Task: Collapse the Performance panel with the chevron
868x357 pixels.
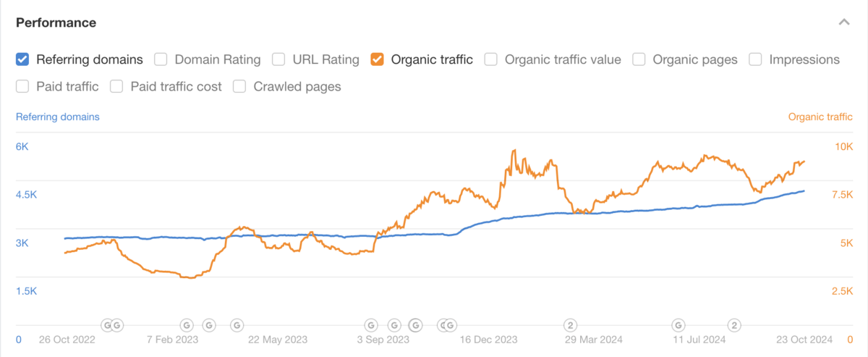Action: (843, 22)
